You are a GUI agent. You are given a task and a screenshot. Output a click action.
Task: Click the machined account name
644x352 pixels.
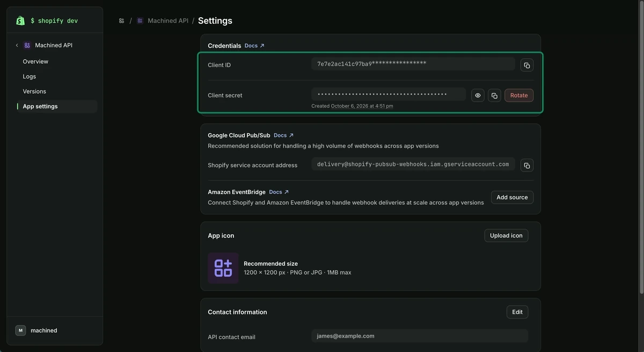pos(44,331)
